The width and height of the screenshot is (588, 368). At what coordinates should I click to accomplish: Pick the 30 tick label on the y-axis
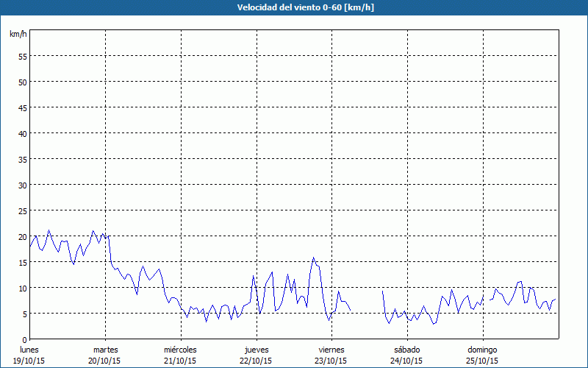point(22,185)
